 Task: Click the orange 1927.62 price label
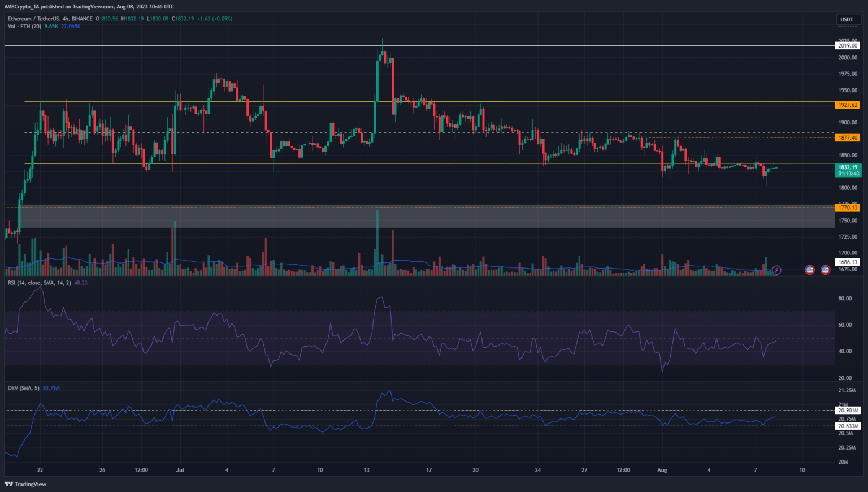tap(847, 105)
